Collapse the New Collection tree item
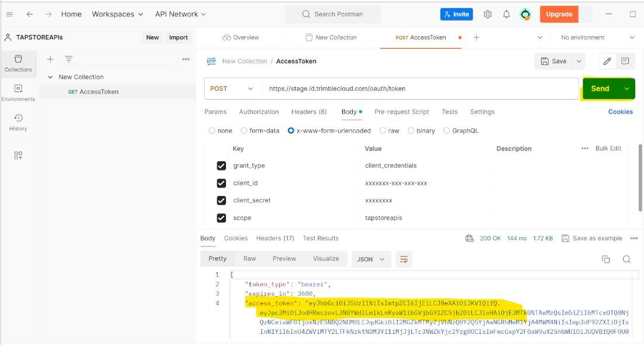The height and width of the screenshot is (345, 644). point(50,77)
